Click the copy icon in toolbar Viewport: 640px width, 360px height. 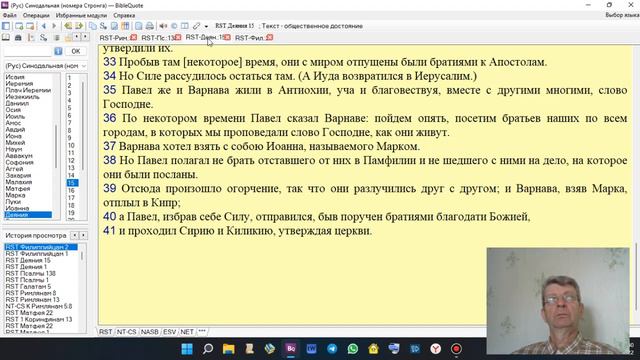93,26
